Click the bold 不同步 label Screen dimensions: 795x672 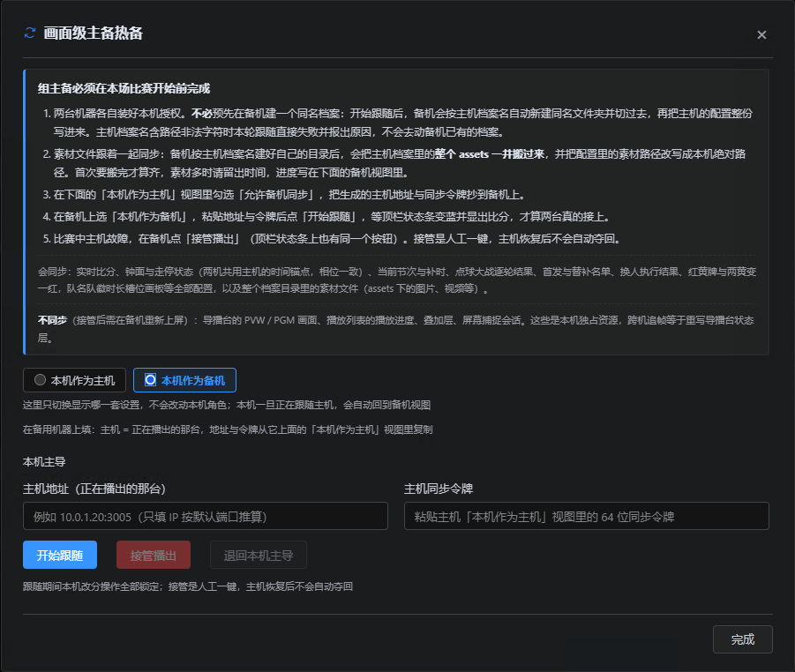(x=52, y=320)
